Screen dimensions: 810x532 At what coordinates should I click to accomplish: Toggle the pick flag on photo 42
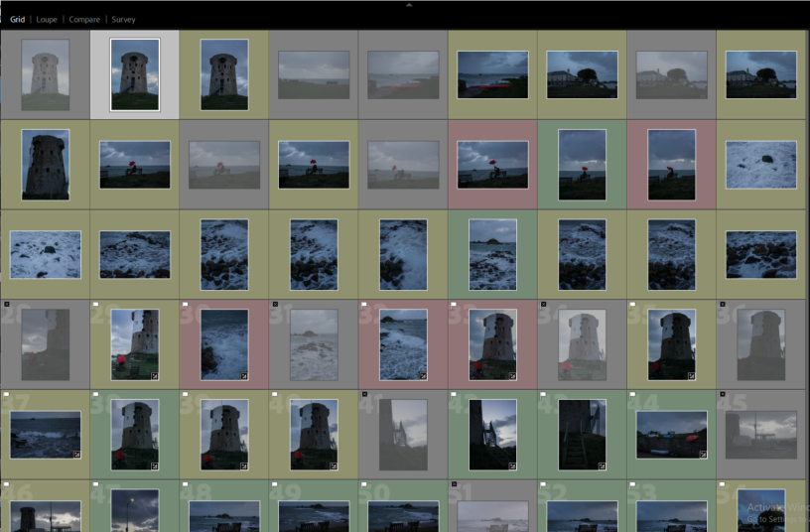tap(454, 394)
